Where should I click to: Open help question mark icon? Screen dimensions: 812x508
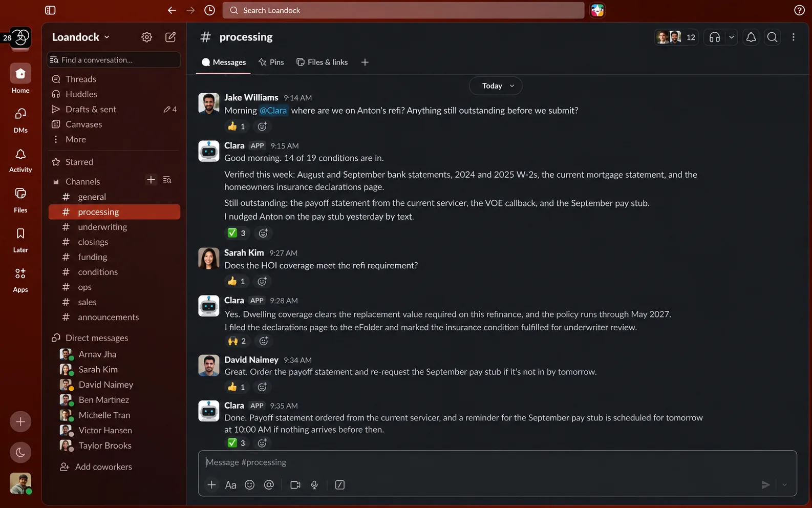tap(799, 10)
